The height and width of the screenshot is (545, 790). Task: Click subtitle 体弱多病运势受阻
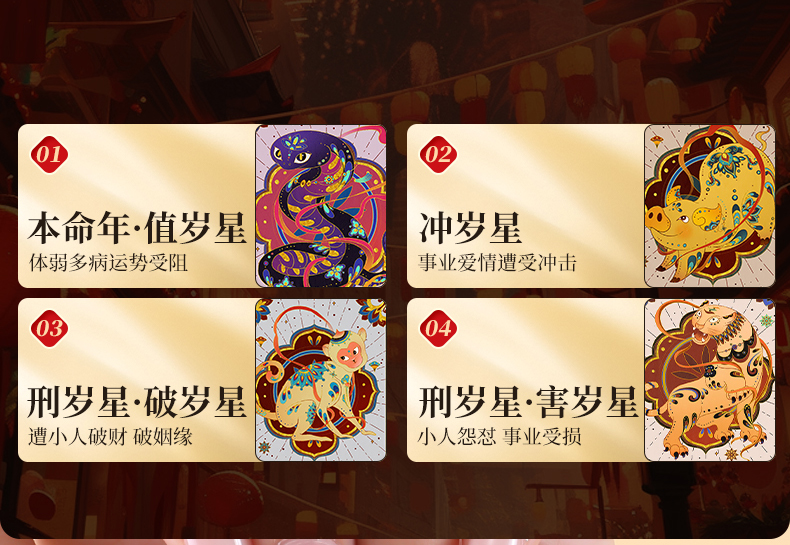click(x=108, y=263)
